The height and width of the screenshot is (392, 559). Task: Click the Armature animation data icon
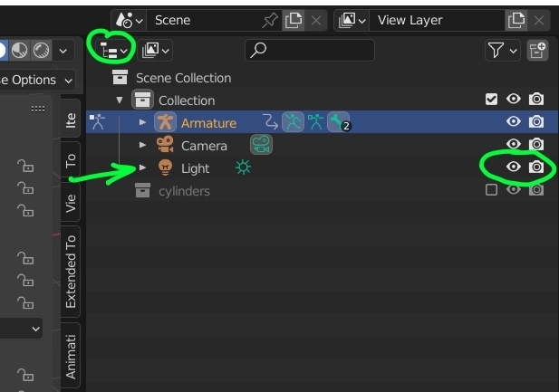[270, 122]
